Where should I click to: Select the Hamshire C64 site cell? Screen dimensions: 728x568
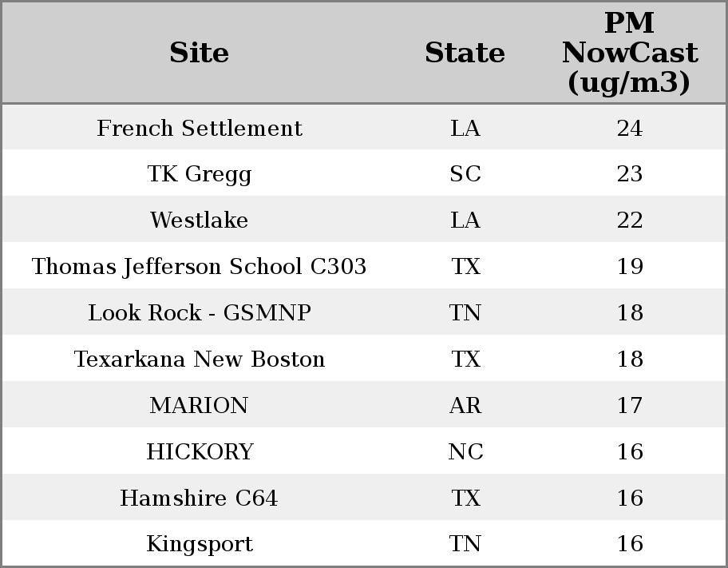pos(200,498)
